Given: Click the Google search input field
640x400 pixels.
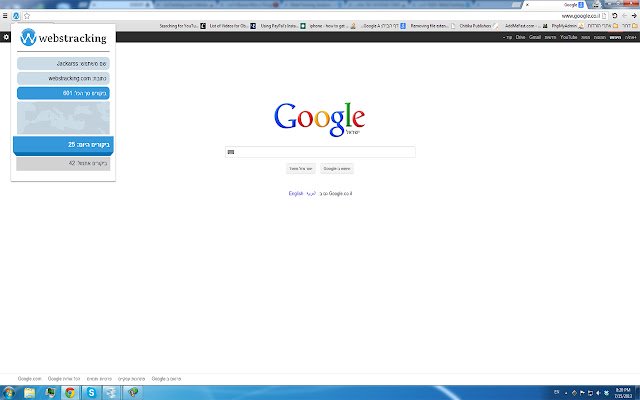Looking at the screenshot, I should [320, 152].
